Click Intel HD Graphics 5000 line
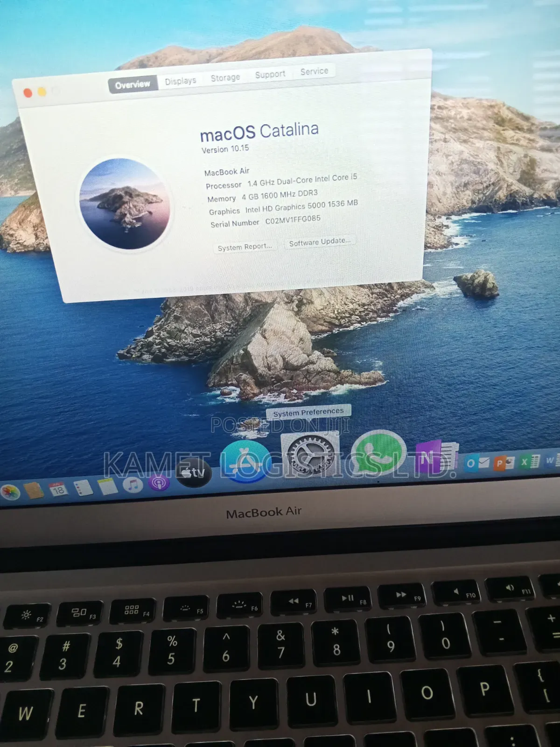 pos(283,207)
